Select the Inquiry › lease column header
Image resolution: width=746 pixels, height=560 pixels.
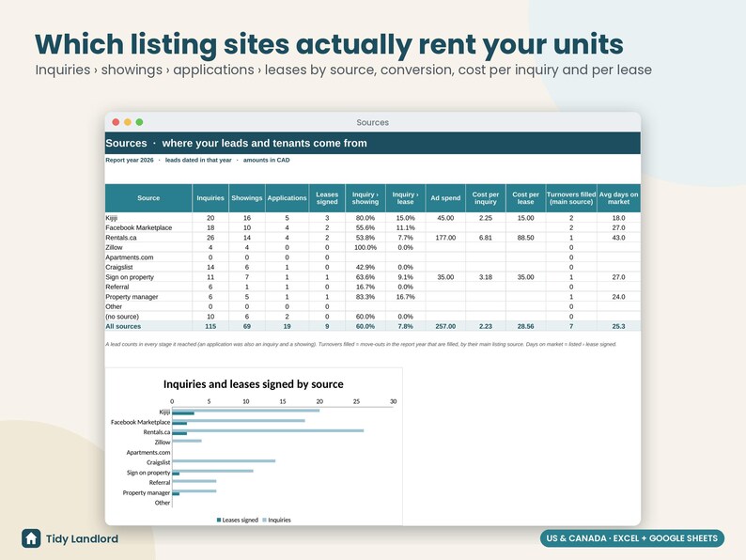(405, 198)
